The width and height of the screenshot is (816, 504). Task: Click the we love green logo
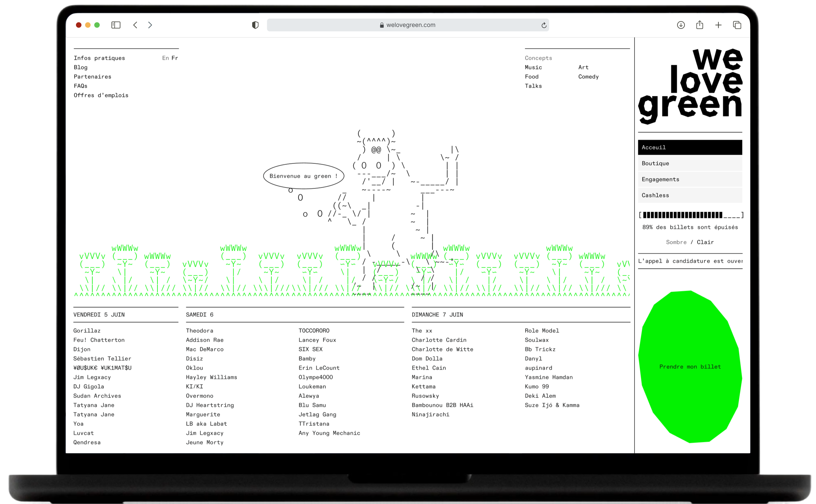690,87
